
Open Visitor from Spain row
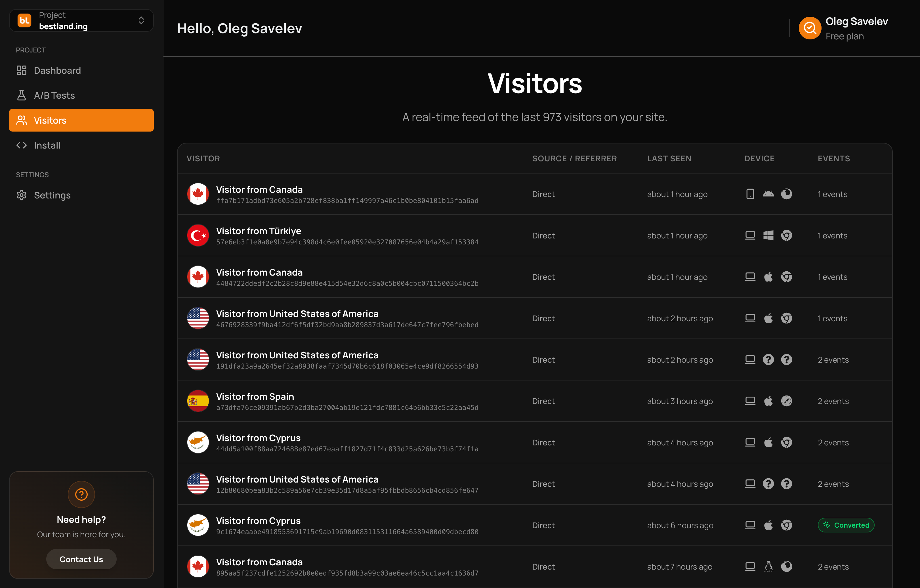click(255, 396)
